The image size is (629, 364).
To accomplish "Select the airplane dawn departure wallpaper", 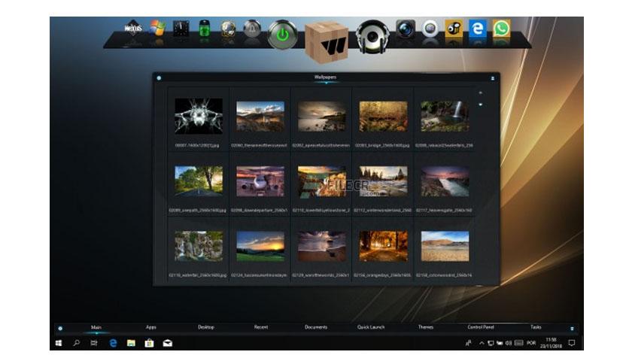I will pyautogui.click(x=260, y=181).
